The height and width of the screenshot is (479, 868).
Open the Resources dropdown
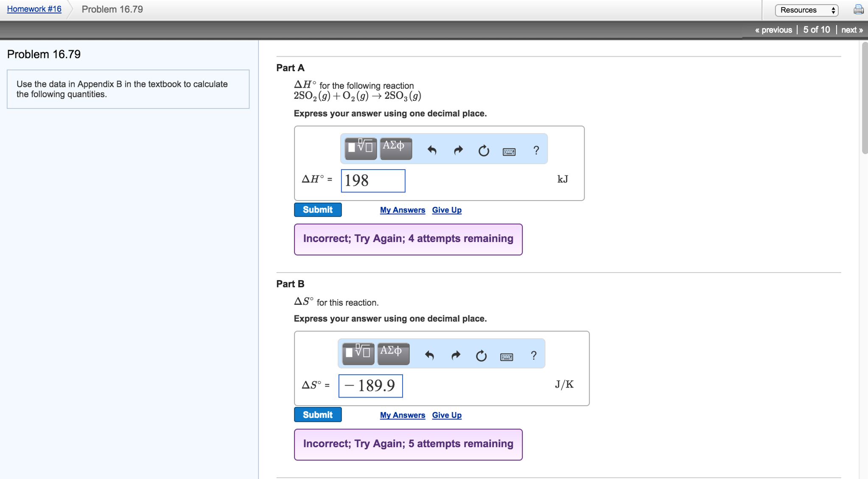(806, 10)
